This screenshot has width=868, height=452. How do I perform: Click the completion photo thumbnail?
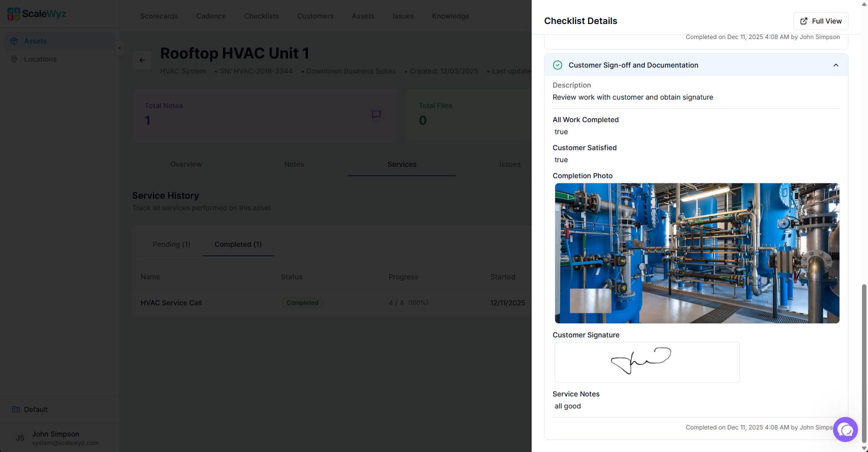click(x=696, y=253)
